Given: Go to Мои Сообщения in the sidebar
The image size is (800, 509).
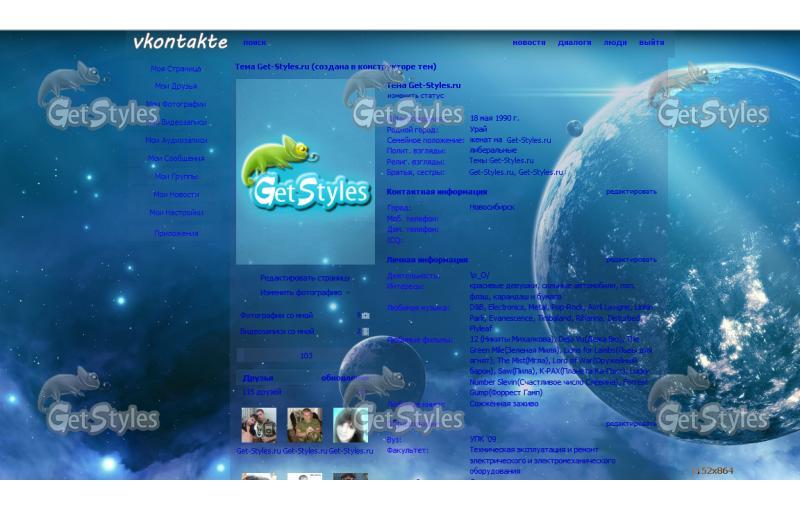Looking at the screenshot, I should 176,158.
